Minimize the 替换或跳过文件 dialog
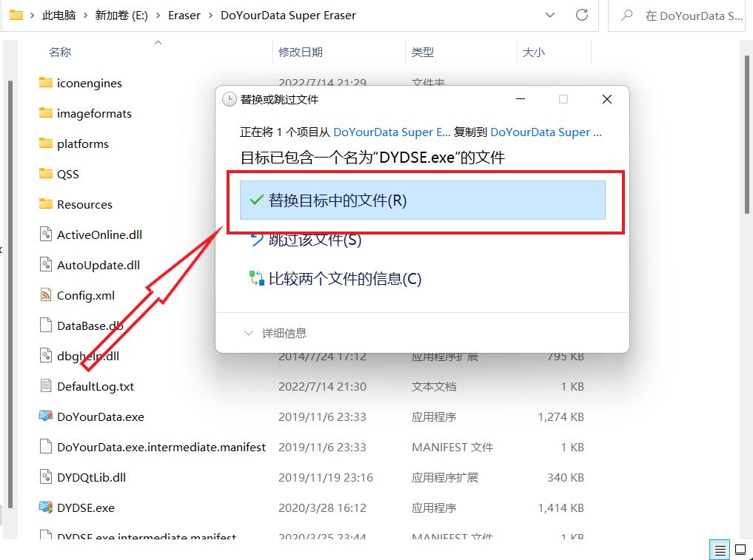 (x=520, y=99)
